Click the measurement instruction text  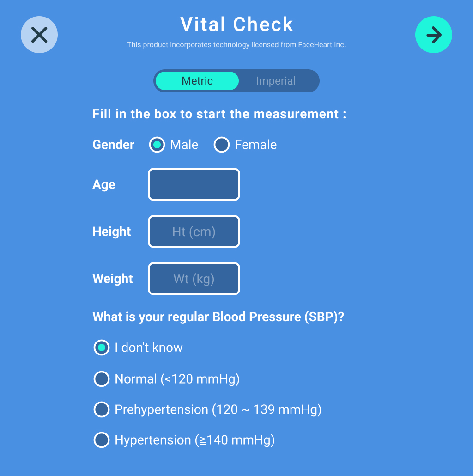pos(220,114)
